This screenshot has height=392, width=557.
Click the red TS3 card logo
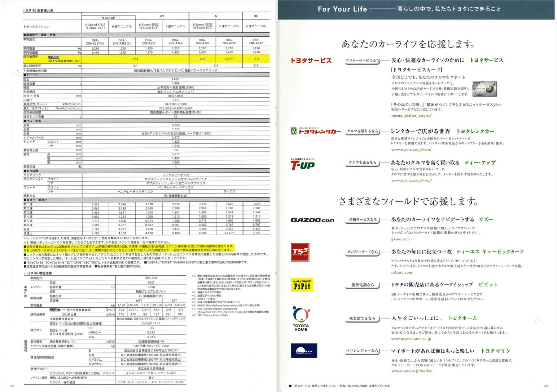click(x=300, y=252)
